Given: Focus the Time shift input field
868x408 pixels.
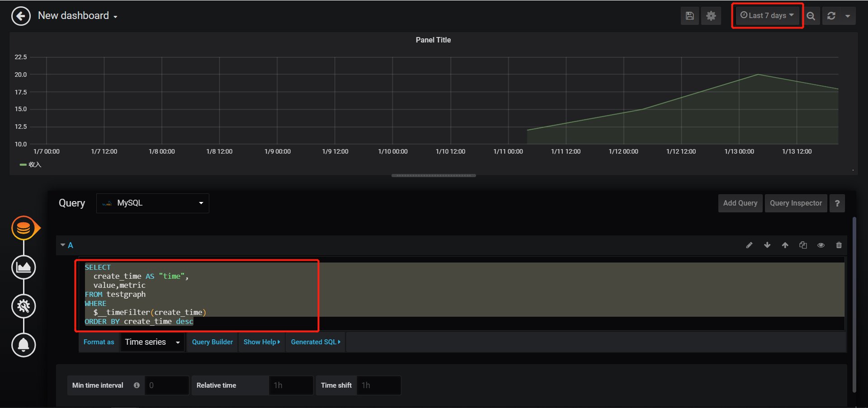Looking at the screenshot, I should 378,385.
